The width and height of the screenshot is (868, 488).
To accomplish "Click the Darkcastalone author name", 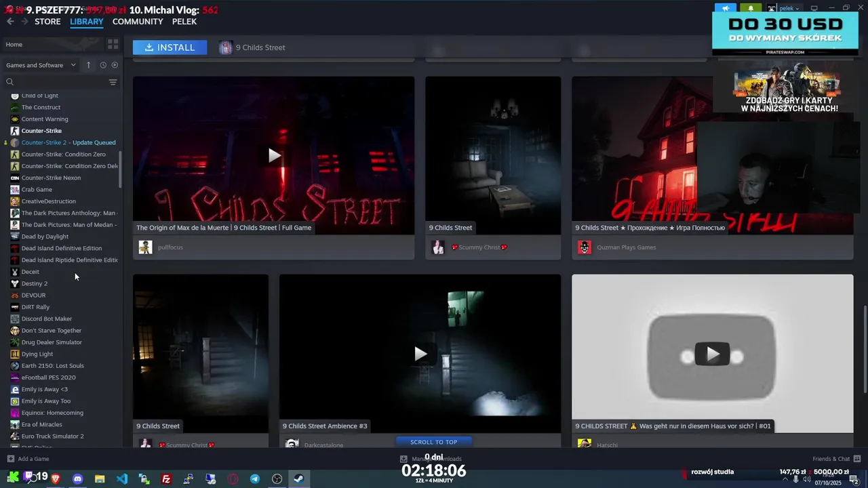I will [x=323, y=445].
